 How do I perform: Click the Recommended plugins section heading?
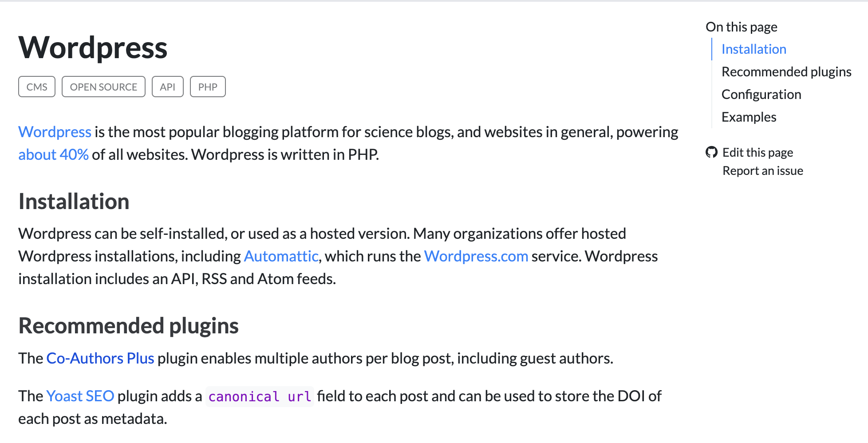[x=128, y=326]
